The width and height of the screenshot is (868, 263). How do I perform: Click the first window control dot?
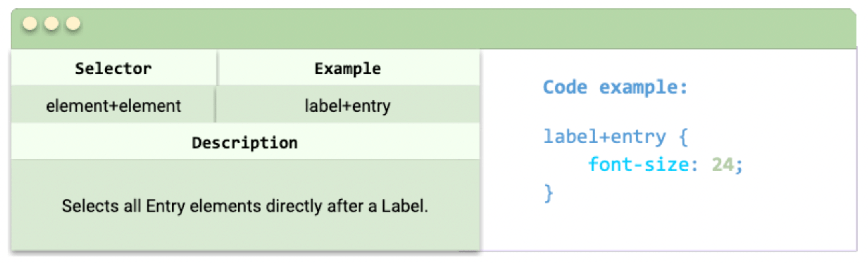(30, 24)
